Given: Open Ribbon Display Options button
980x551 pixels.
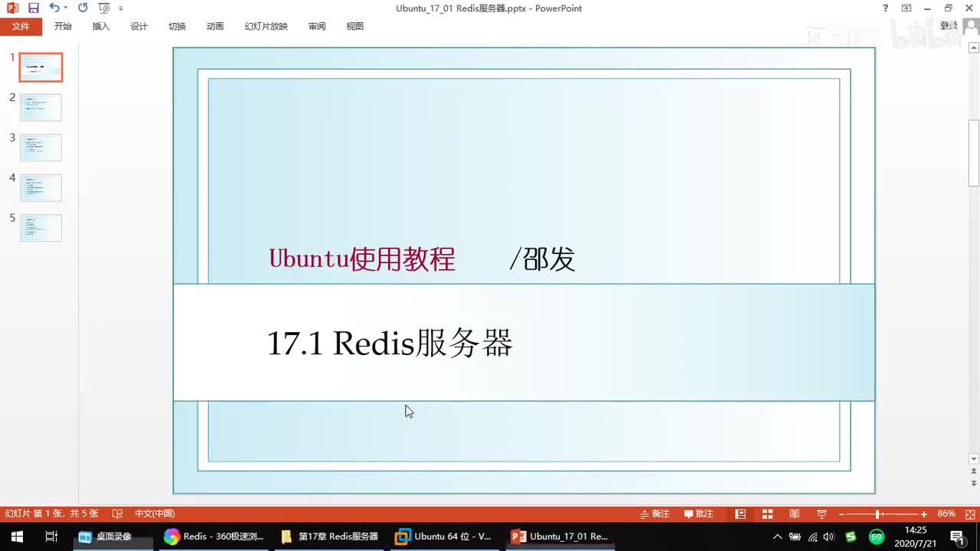Looking at the screenshot, I should coord(906,8).
